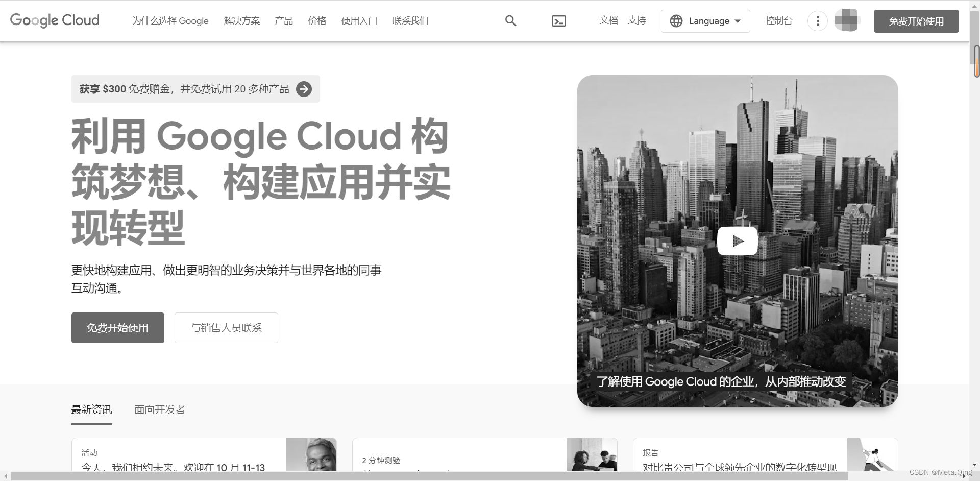The height and width of the screenshot is (481, 980).
Task: Expand the Language dropdown arrow
Action: point(738,21)
